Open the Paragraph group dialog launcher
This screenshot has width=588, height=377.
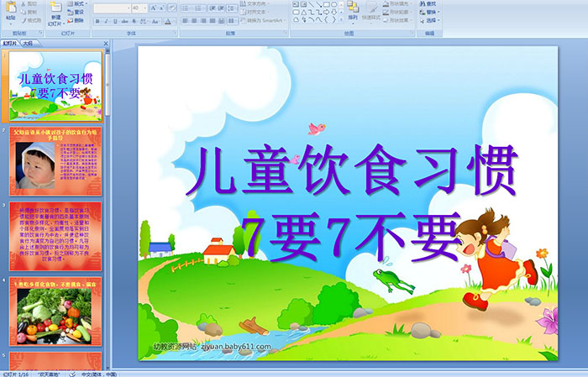pos(285,34)
